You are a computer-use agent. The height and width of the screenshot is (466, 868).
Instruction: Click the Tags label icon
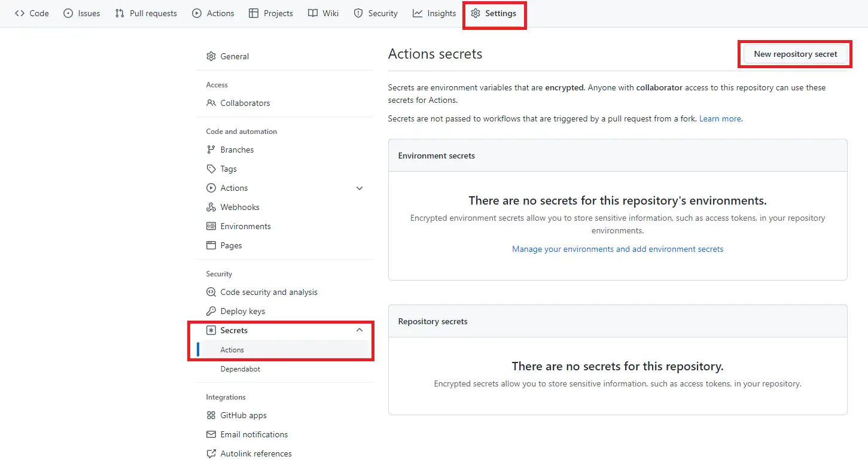(211, 169)
